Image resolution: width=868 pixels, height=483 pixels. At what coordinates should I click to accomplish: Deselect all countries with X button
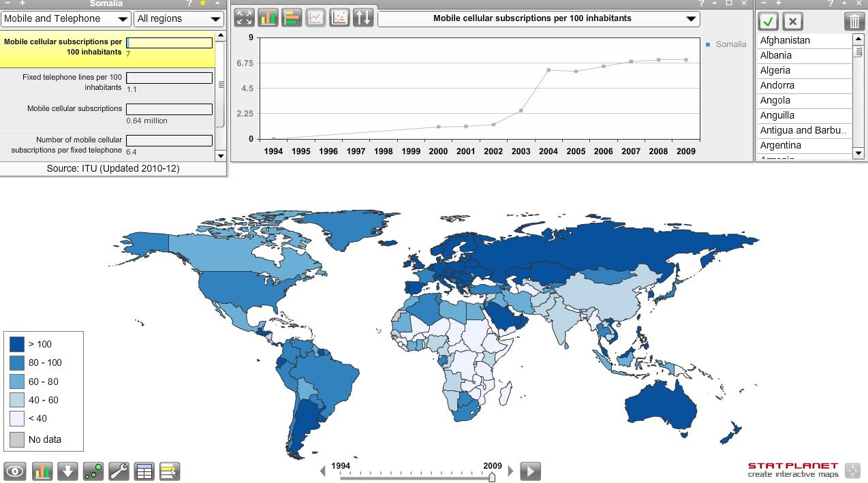pyautogui.click(x=792, y=21)
